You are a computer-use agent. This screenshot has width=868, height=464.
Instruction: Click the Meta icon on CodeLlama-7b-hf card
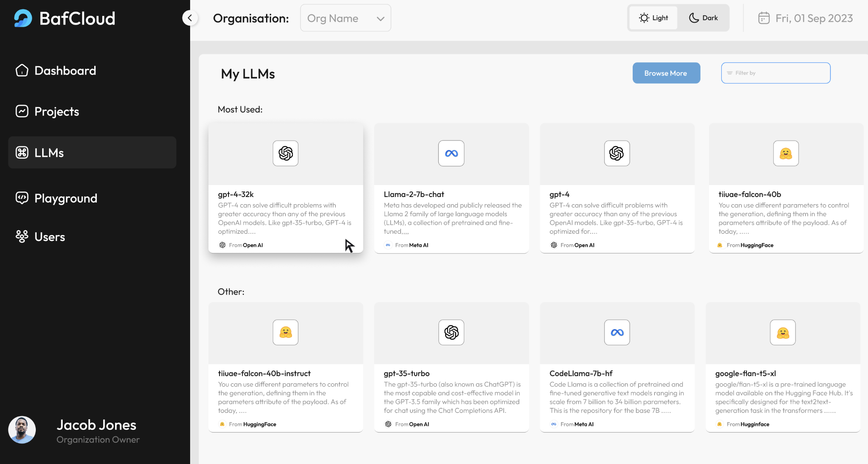pos(617,332)
